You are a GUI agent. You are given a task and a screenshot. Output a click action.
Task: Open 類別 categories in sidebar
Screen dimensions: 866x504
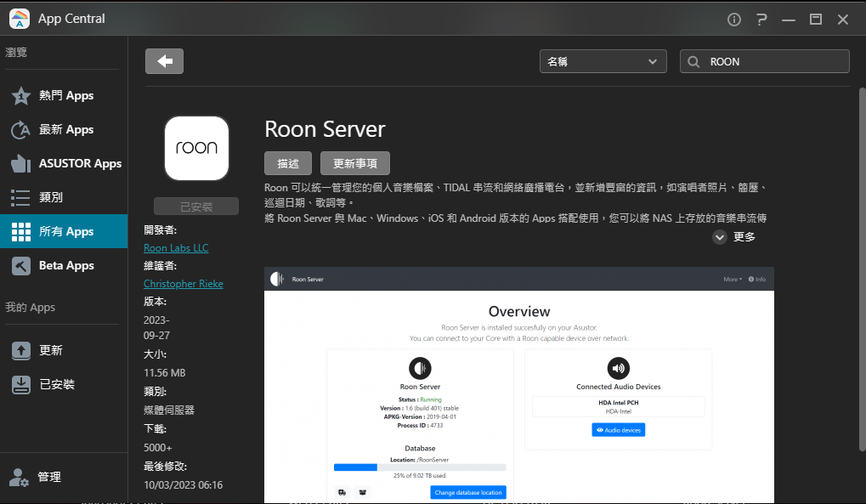(64, 197)
